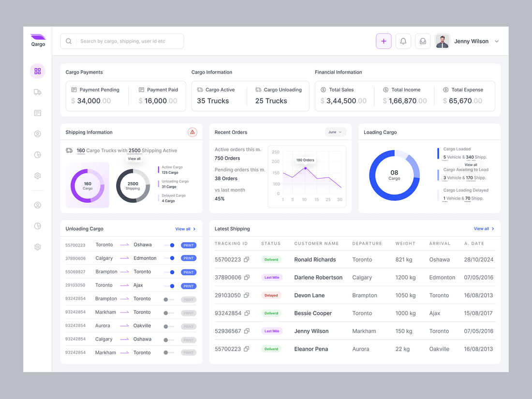The width and height of the screenshot is (532, 399).
Task: Copy tracking ID 52936567 using copy icon
Action: pos(247,331)
